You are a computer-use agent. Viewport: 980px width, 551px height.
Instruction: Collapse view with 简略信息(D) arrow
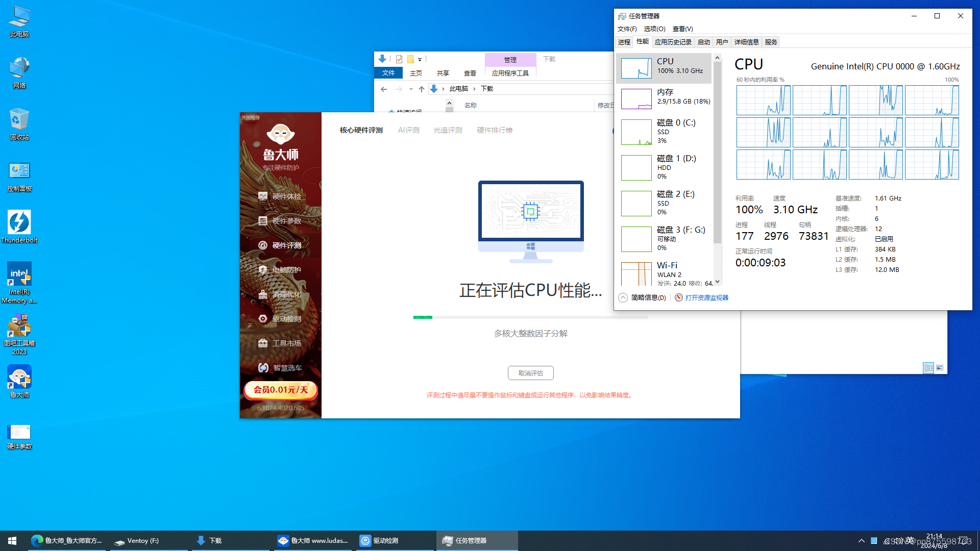click(623, 297)
